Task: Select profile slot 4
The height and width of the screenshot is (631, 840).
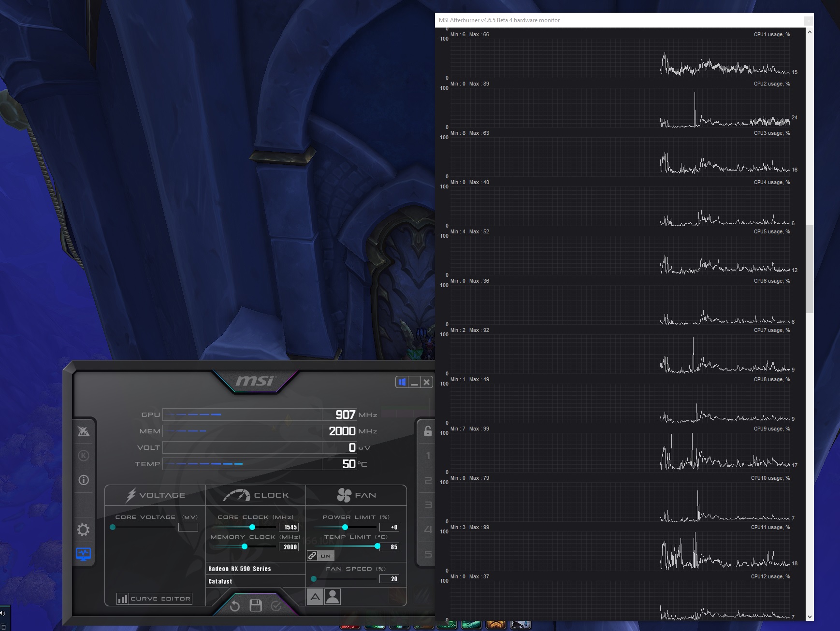Action: coord(428,530)
